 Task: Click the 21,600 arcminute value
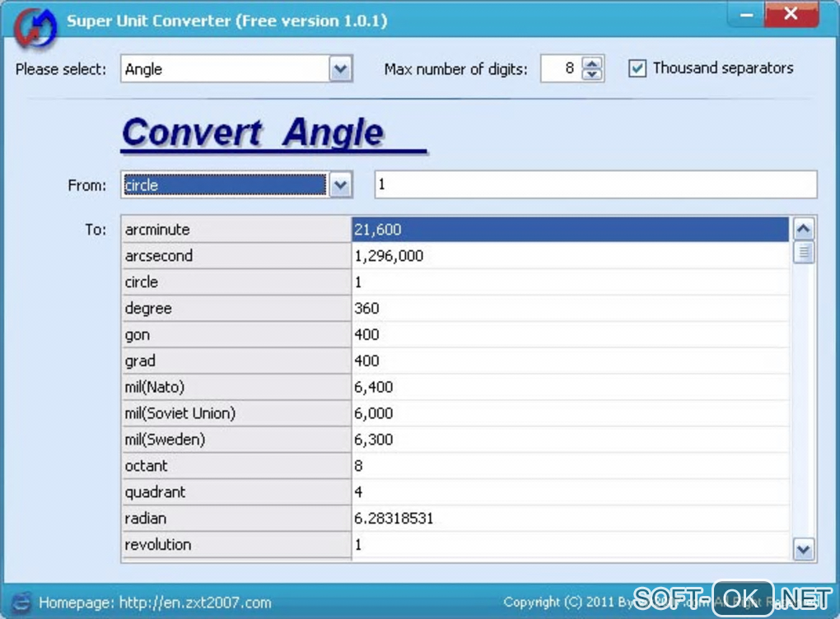click(x=571, y=229)
